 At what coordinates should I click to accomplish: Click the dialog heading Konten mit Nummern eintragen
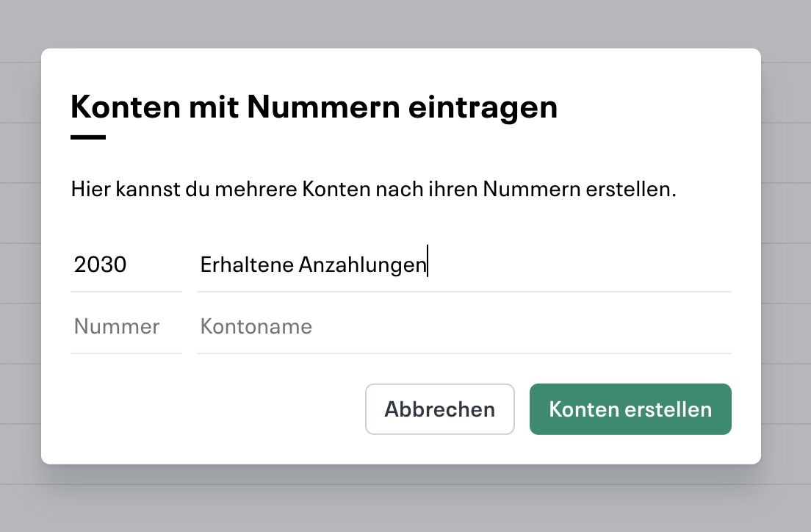314,107
